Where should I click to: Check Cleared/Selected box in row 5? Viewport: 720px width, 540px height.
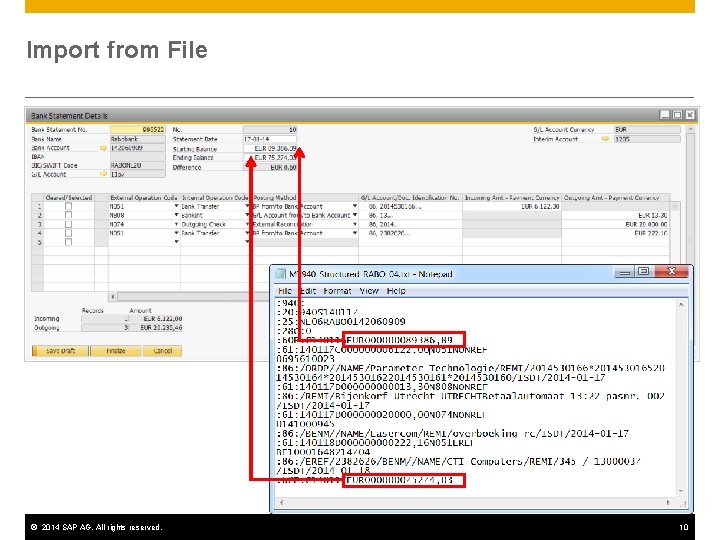point(68,242)
